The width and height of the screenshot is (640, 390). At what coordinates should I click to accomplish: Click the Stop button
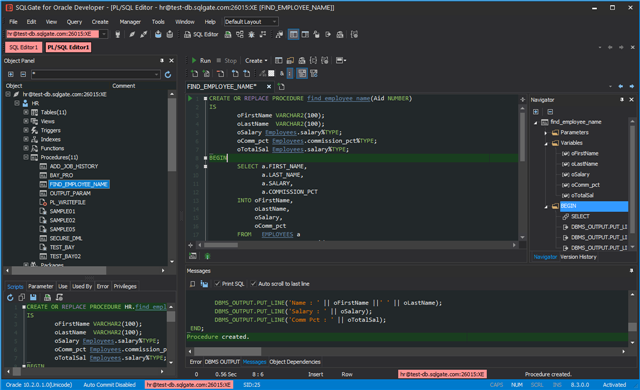coord(227,60)
